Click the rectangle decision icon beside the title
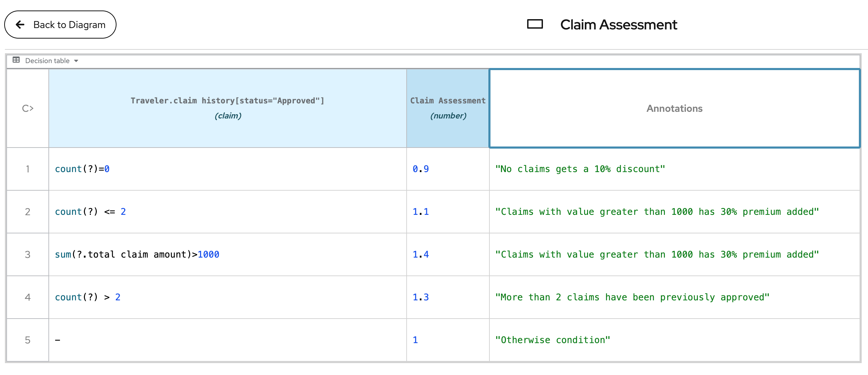Screen dimensions: 868x375 (535, 24)
